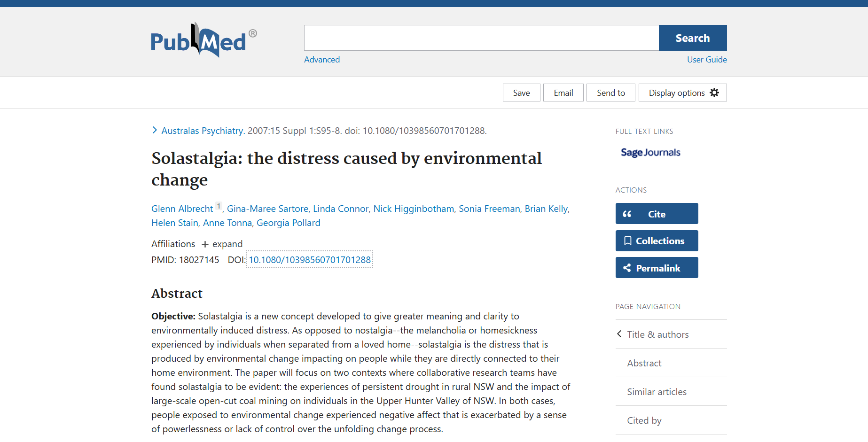
Task: Expand the author Affiliations section
Action: pos(222,244)
